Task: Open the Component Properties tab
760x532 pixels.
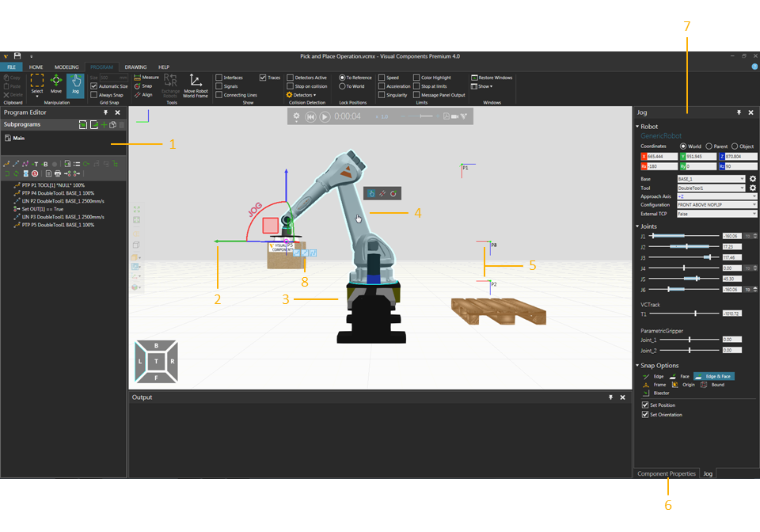Action: pyautogui.click(x=667, y=473)
